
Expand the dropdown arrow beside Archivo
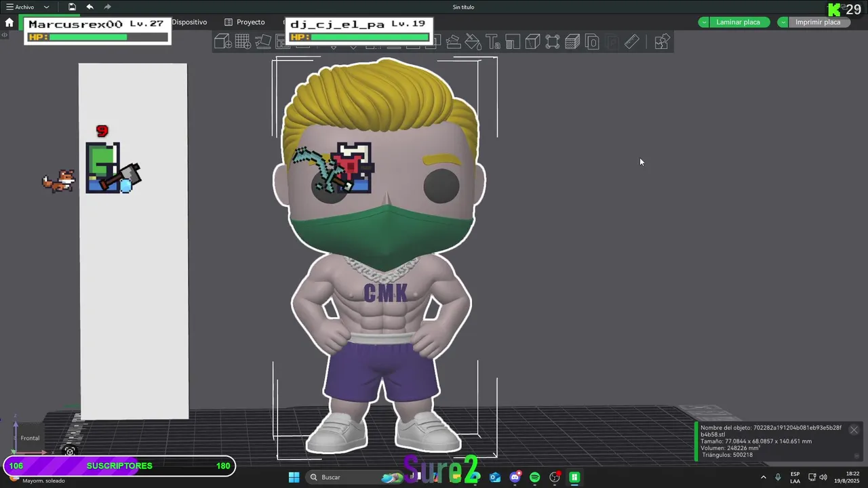click(x=46, y=7)
